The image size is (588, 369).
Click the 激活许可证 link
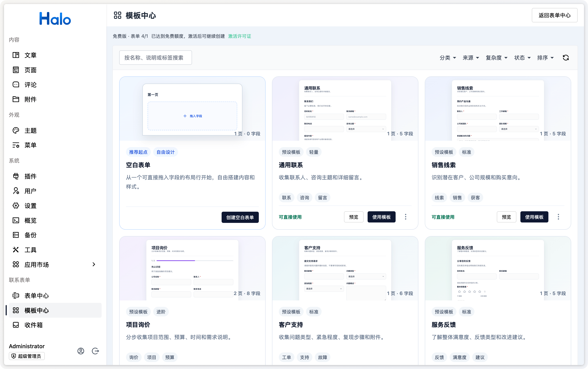[x=240, y=36]
